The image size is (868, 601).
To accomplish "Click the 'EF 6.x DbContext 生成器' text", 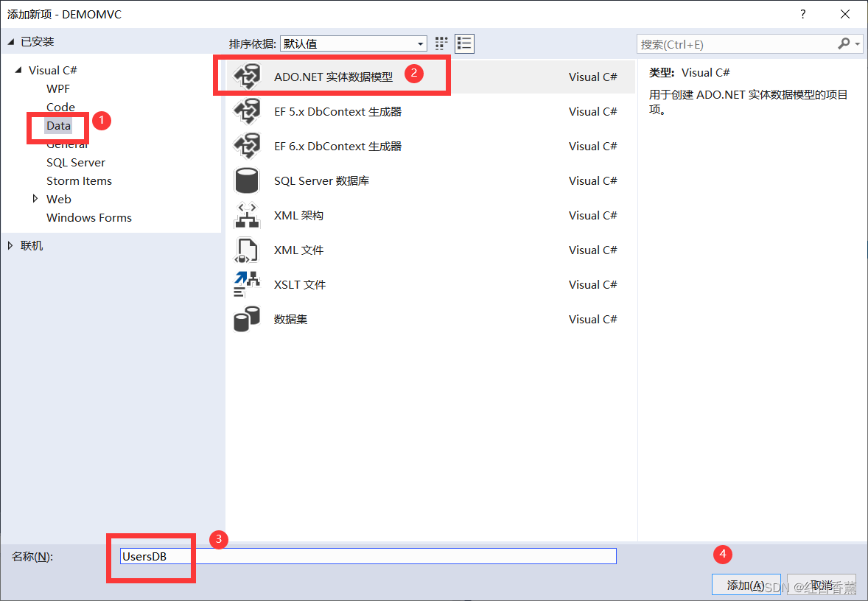I will 337,146.
